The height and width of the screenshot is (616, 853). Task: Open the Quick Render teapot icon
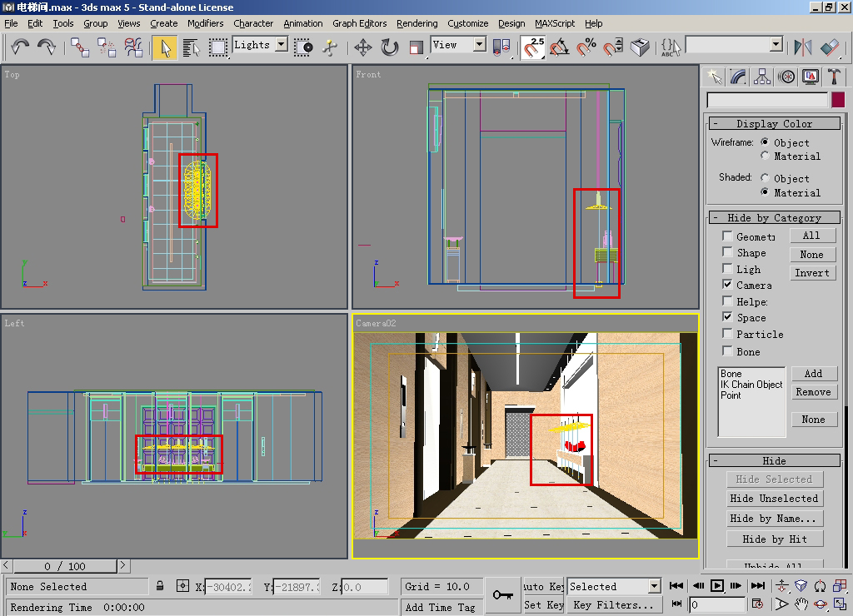tap(640, 47)
